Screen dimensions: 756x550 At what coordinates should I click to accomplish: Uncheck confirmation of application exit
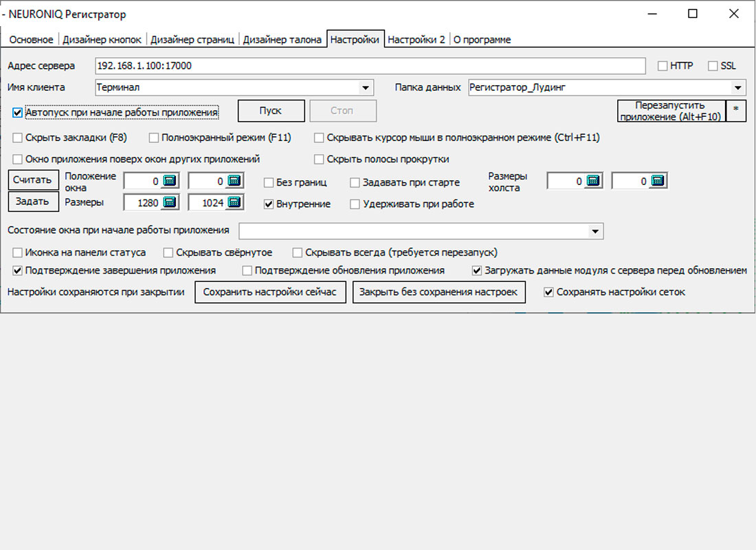(17, 271)
